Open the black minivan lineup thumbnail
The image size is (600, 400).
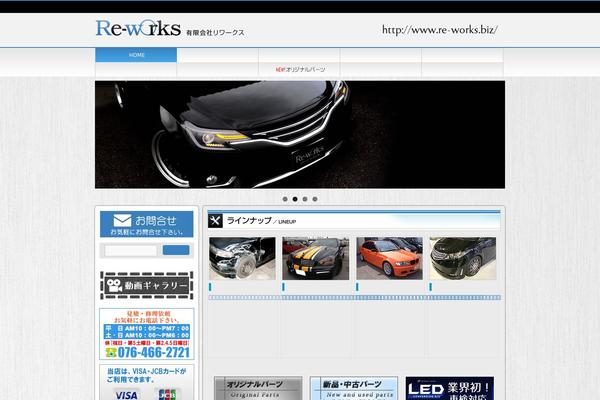point(463,258)
